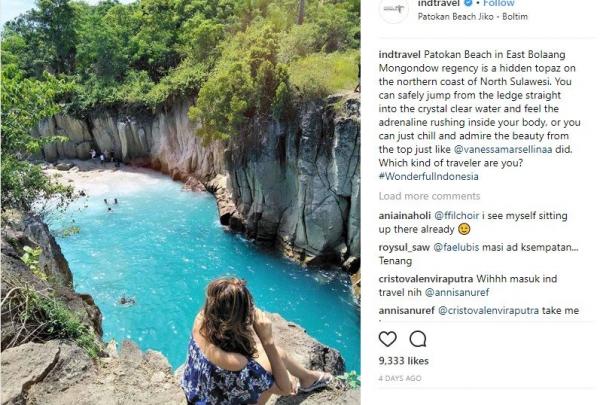The image size is (600, 405).
Task: Open the @annisanuref mention
Action: (458, 292)
